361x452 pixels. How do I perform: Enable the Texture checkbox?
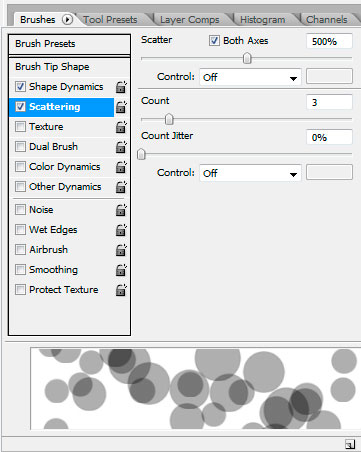coord(20,127)
